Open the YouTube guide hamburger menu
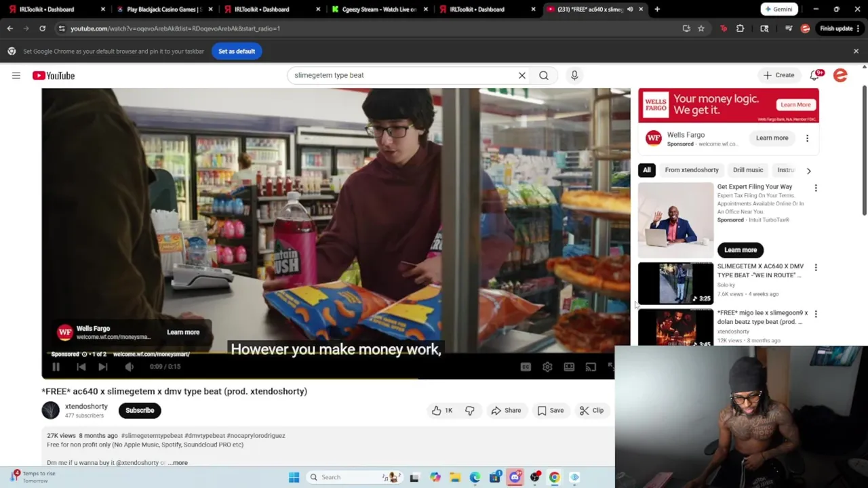This screenshot has height=488, width=868. click(16, 75)
